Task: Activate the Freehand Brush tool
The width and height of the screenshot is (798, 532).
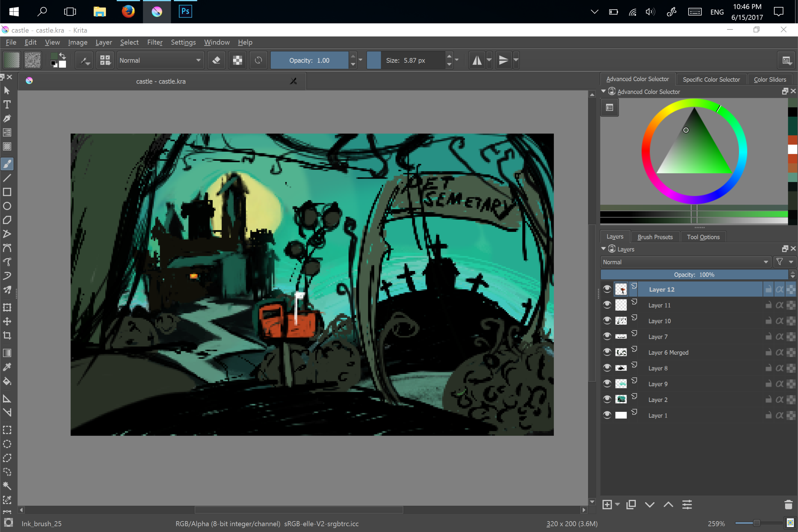Action: (x=7, y=164)
